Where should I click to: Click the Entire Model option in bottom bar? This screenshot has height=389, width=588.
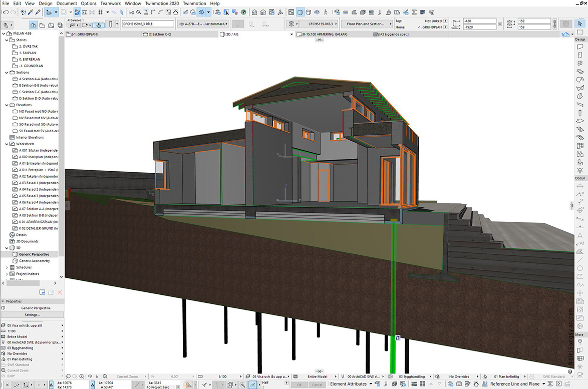[x=318, y=376]
